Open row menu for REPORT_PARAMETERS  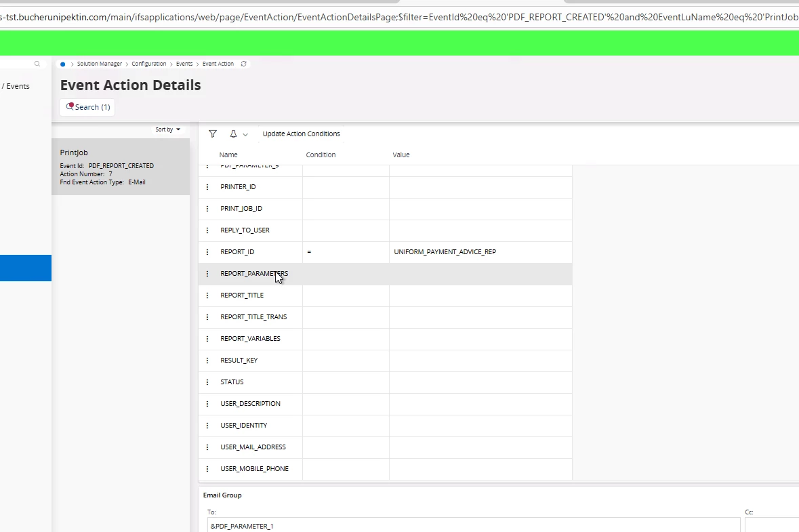207,274
